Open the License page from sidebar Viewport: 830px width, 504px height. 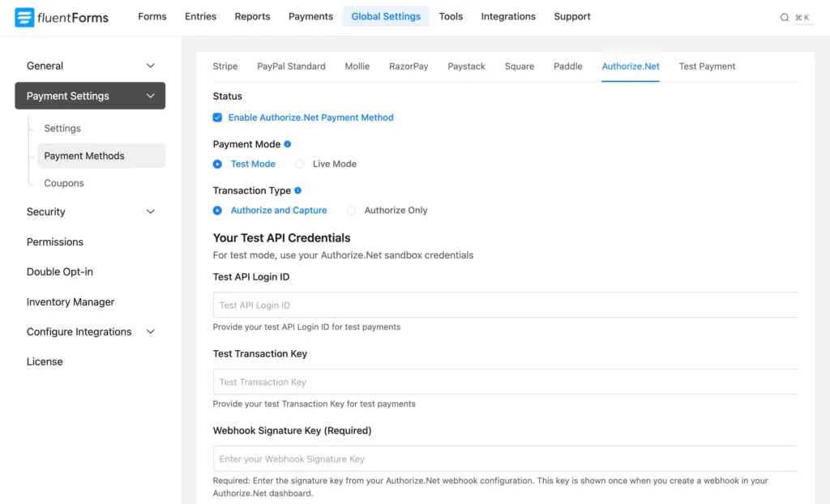tap(45, 361)
